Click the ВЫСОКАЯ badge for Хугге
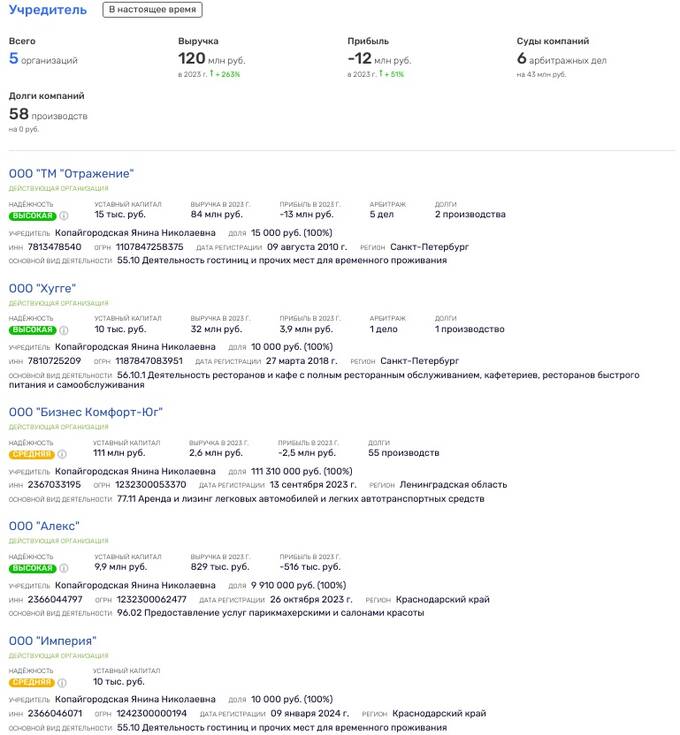 point(32,329)
